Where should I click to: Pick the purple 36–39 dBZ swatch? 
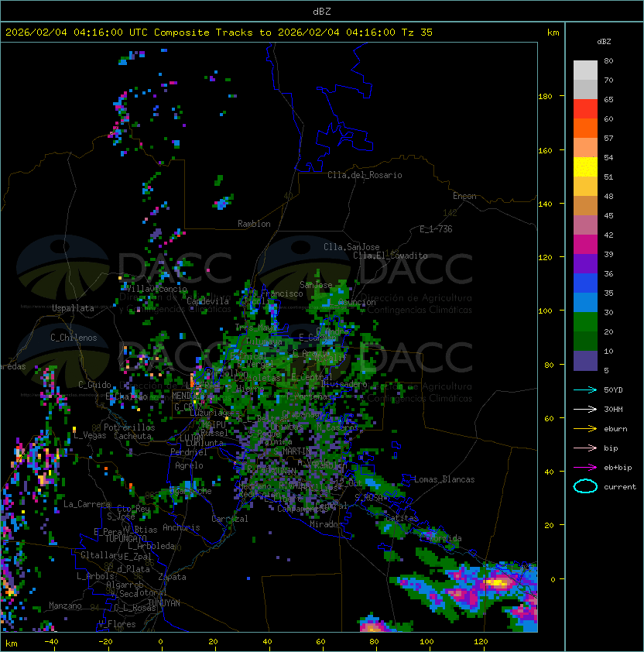click(x=585, y=263)
